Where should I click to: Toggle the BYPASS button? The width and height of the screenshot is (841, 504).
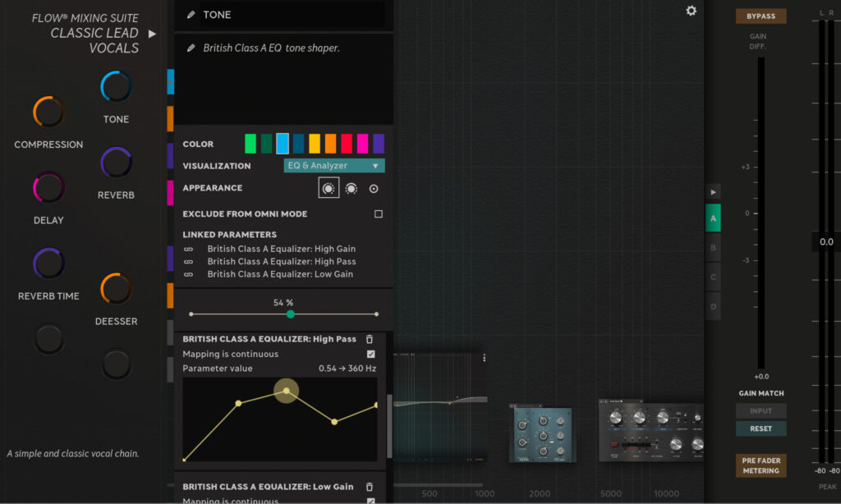[761, 16]
